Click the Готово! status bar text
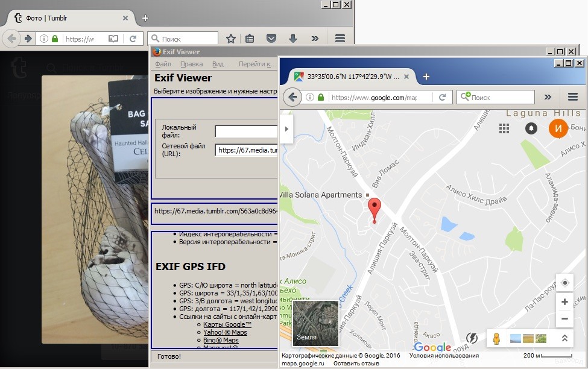This screenshot has width=588, height=369. (x=169, y=356)
